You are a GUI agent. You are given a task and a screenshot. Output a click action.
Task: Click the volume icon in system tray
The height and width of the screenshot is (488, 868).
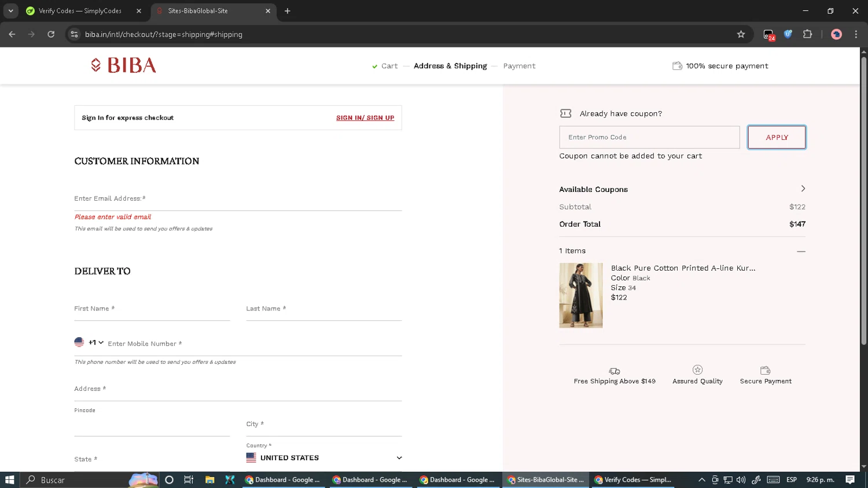(741, 480)
